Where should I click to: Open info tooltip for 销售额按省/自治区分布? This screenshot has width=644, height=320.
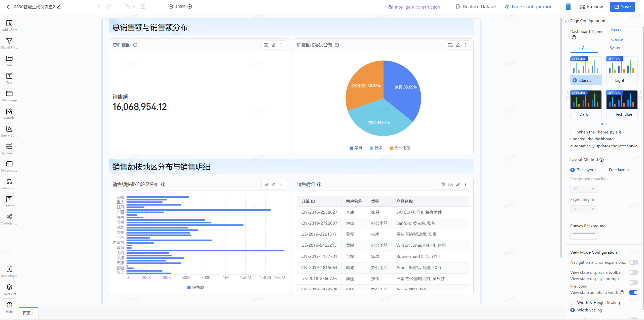point(163,185)
